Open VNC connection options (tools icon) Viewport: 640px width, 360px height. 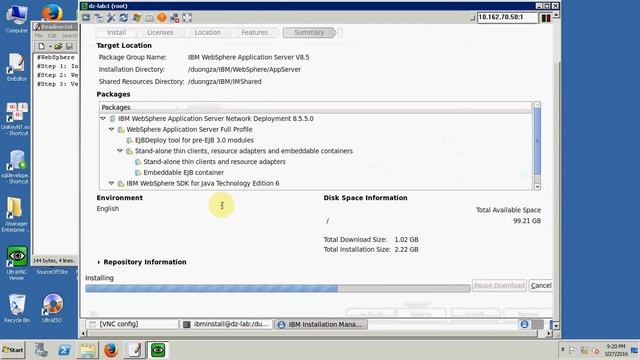111,18
